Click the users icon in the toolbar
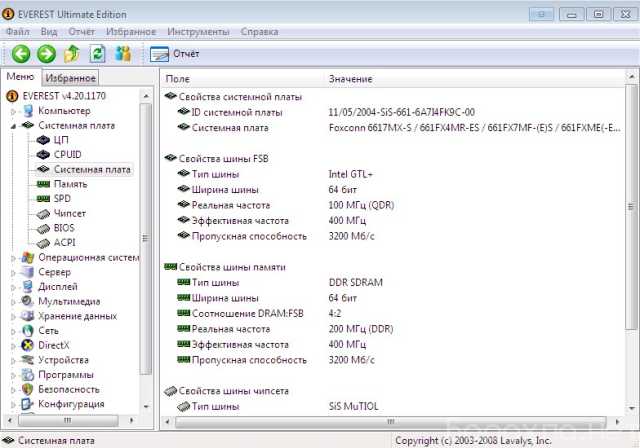The image size is (640, 448). click(124, 54)
